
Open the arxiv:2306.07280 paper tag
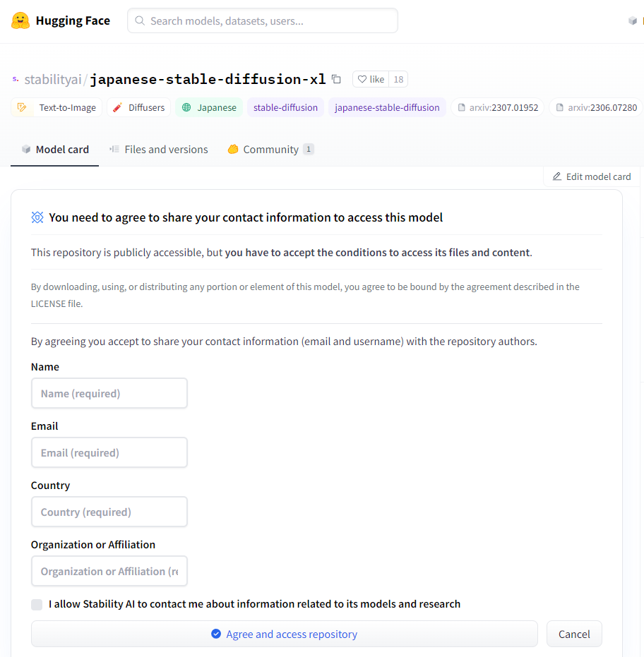pos(596,107)
